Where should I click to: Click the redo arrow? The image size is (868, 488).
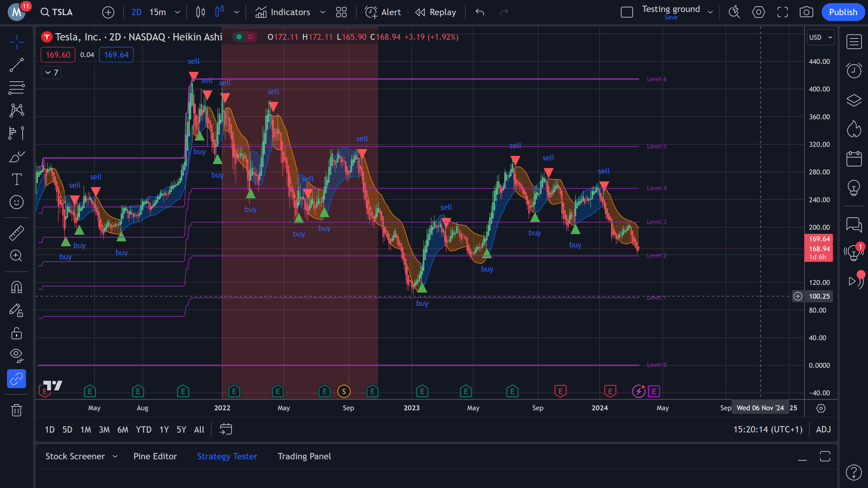(504, 12)
